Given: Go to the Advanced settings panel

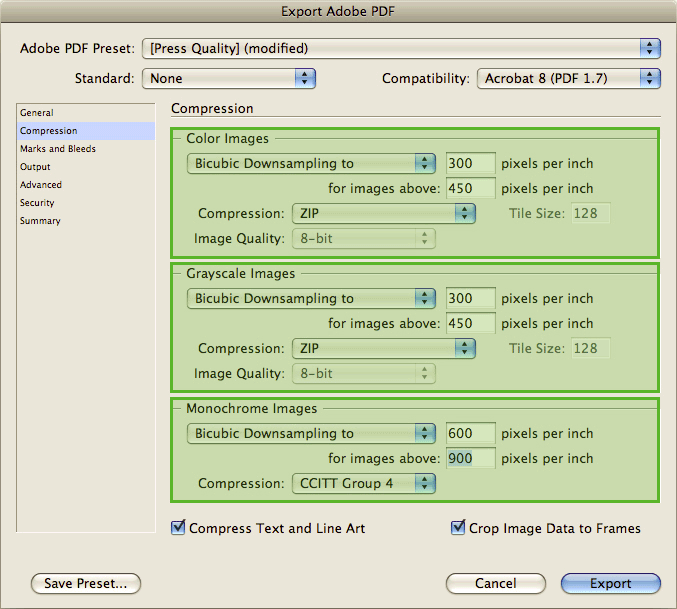Looking at the screenshot, I should [x=41, y=185].
